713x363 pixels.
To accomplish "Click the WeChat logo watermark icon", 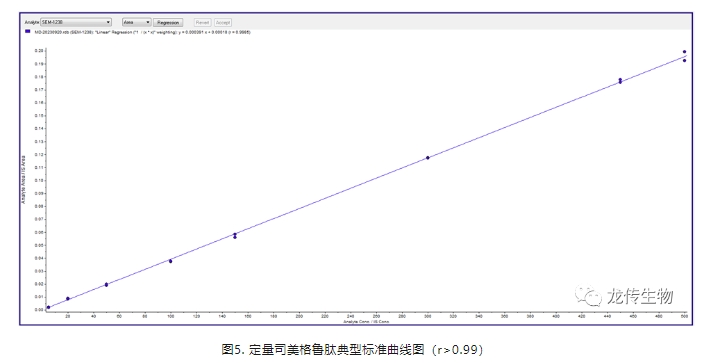I will pyautogui.click(x=588, y=296).
